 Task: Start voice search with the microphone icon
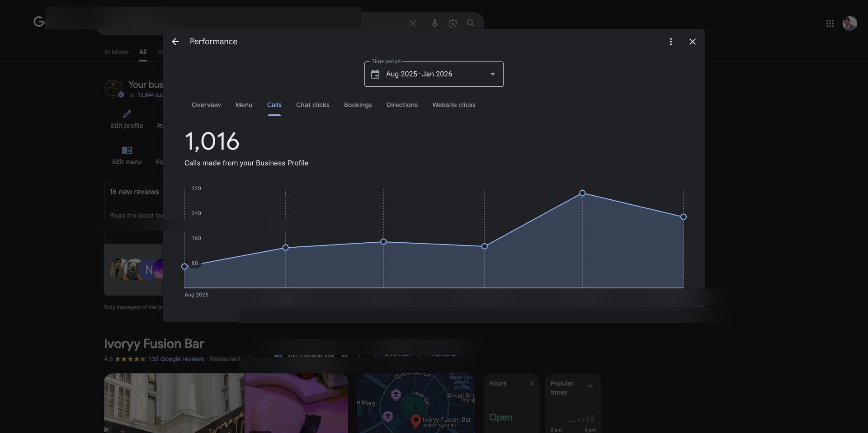point(435,24)
